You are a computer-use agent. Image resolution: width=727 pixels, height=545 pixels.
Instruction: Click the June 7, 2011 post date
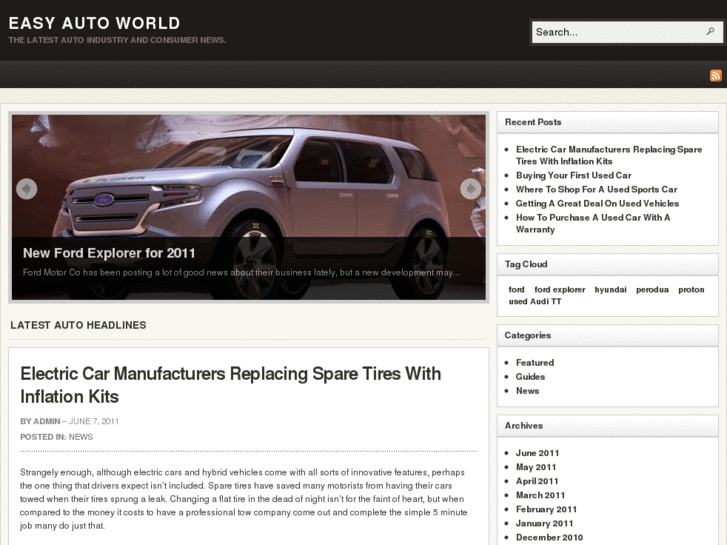pos(94,421)
